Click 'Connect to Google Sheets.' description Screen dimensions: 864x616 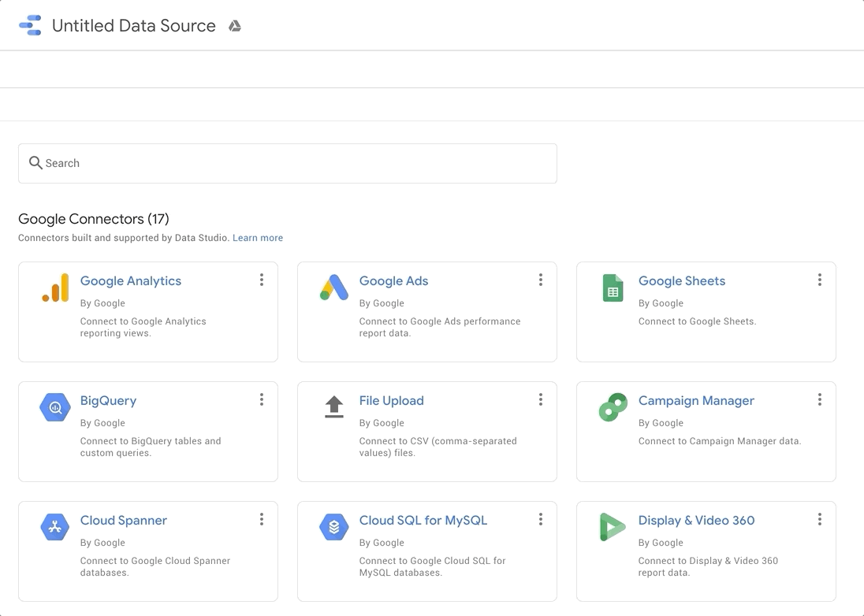(697, 321)
